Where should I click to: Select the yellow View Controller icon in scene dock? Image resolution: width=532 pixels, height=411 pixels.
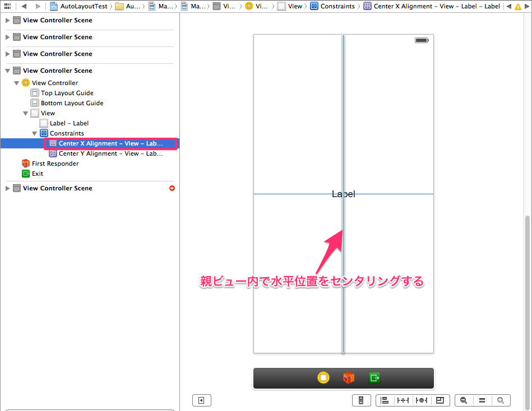pos(323,378)
